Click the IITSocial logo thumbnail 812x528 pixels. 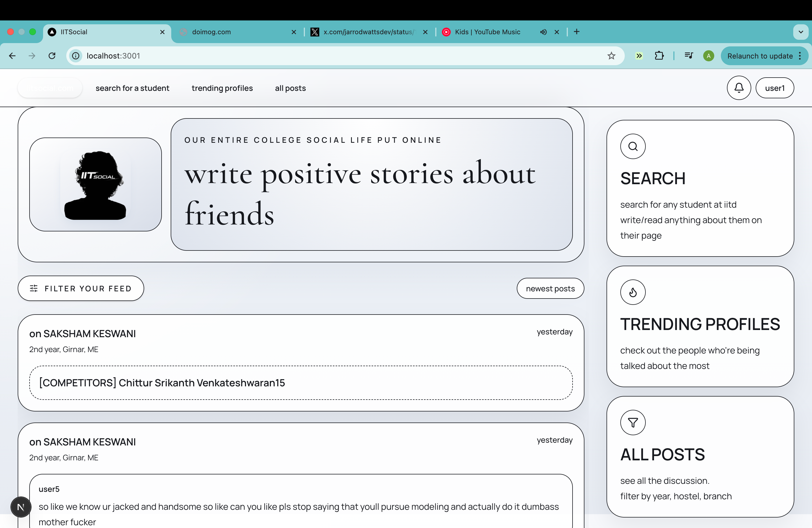pyautogui.click(x=96, y=184)
